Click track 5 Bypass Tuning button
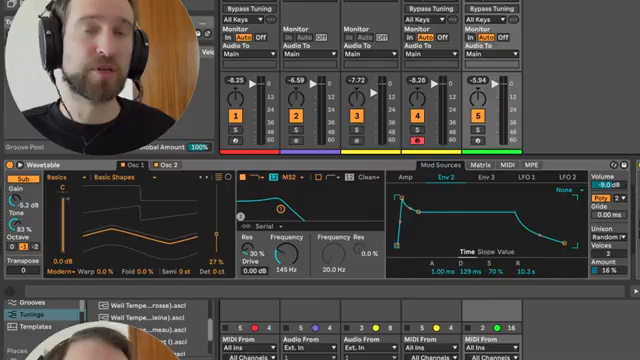The image size is (640, 360). [492, 9]
